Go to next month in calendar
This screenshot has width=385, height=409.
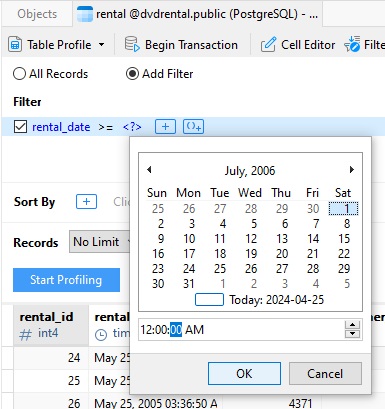tap(352, 170)
